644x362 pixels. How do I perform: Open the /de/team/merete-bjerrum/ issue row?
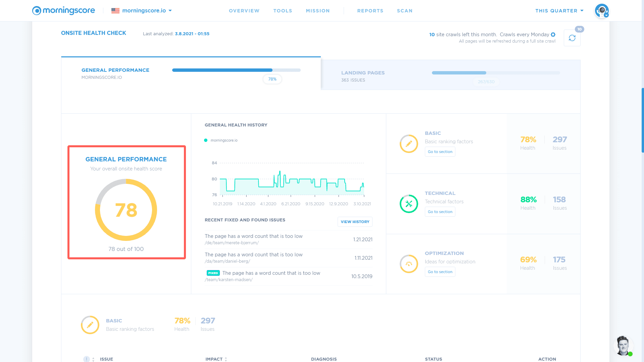pyautogui.click(x=289, y=240)
